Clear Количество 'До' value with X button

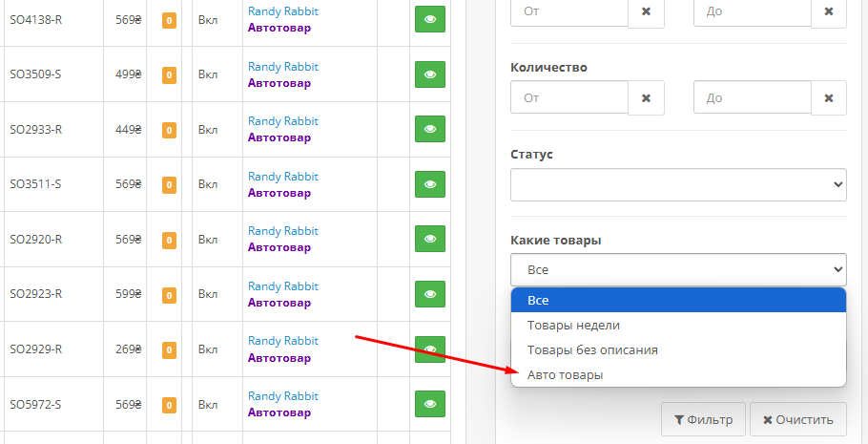[829, 97]
